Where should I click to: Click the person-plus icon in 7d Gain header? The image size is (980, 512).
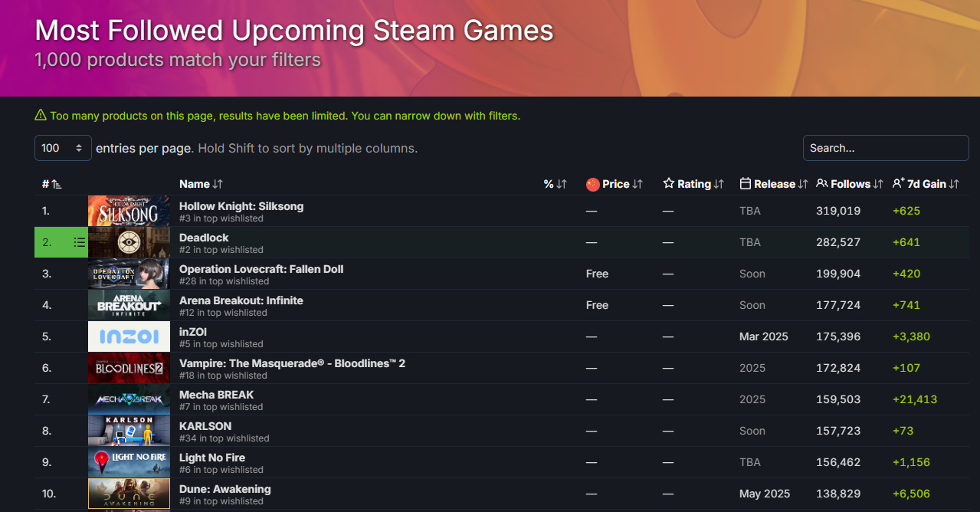coord(898,184)
